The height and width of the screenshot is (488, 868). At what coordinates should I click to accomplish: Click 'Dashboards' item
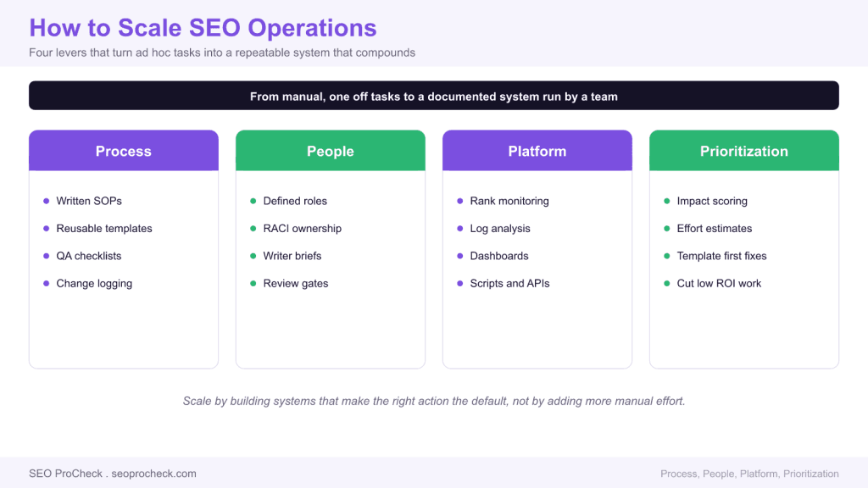499,256
